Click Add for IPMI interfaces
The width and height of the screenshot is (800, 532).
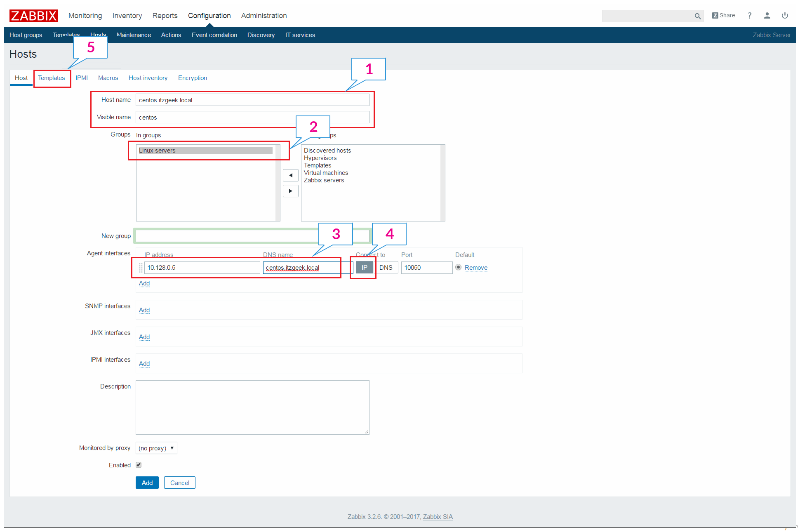(144, 364)
